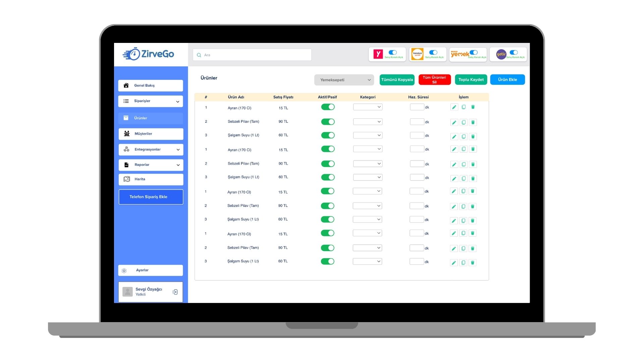Click the Tüm Ürünleri Sil button
The height and width of the screenshot is (362, 644).
pyautogui.click(x=434, y=80)
